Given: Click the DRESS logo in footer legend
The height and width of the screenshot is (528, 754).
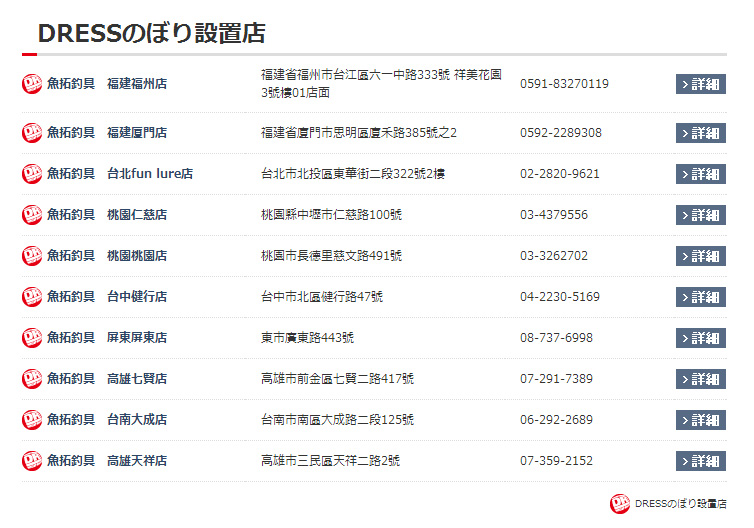Looking at the screenshot, I should click(620, 504).
